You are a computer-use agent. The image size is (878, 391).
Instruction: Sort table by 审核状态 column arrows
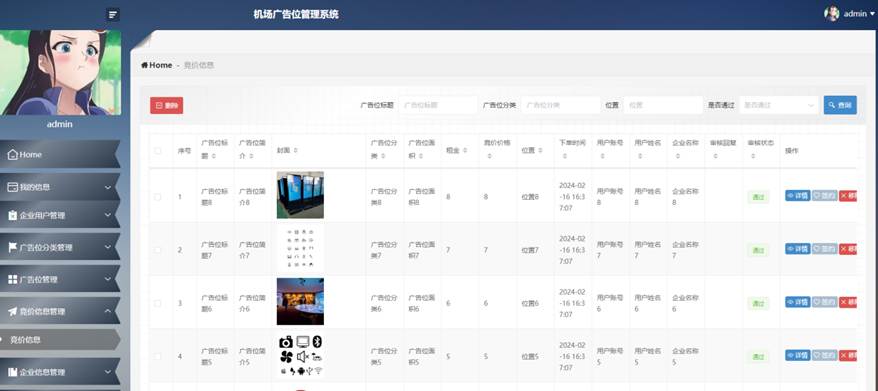point(753,157)
